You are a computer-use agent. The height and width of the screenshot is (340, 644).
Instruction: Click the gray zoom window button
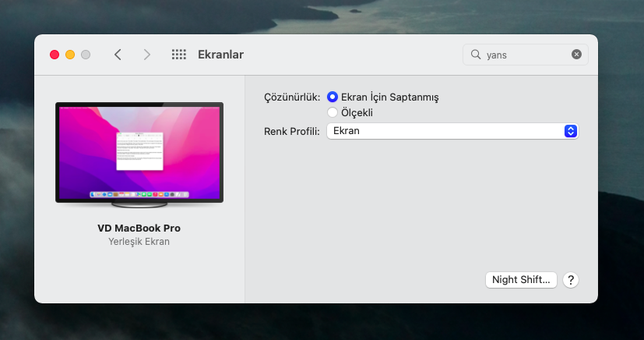(86, 55)
